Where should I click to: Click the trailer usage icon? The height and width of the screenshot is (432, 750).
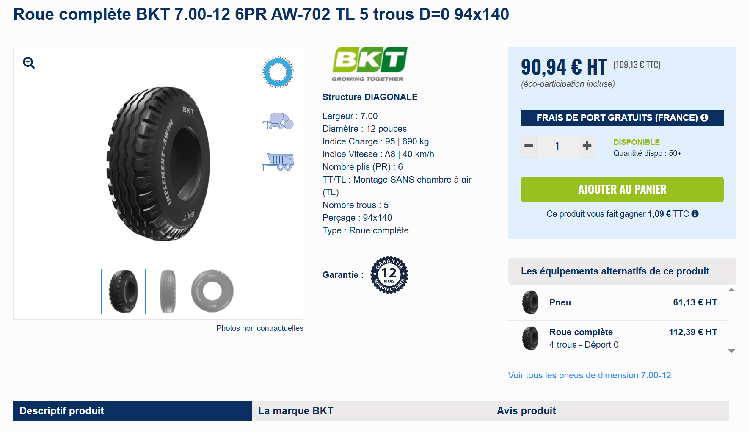278,162
